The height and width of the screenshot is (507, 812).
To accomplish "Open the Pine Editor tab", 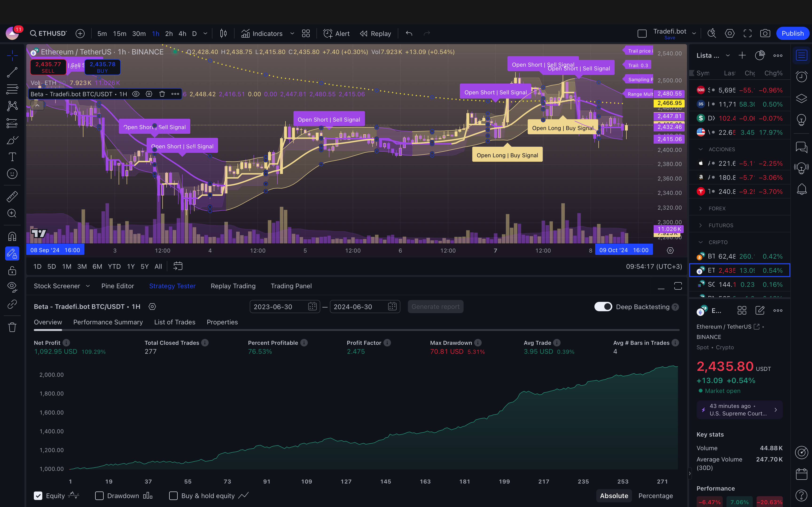I will pos(117,286).
